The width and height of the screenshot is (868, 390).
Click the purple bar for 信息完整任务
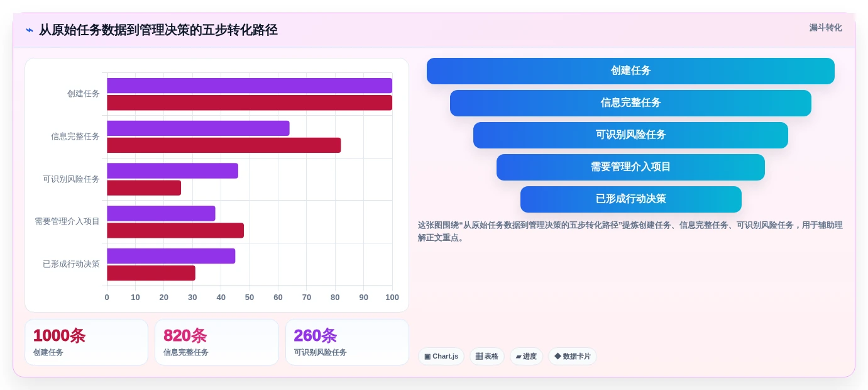pos(198,128)
